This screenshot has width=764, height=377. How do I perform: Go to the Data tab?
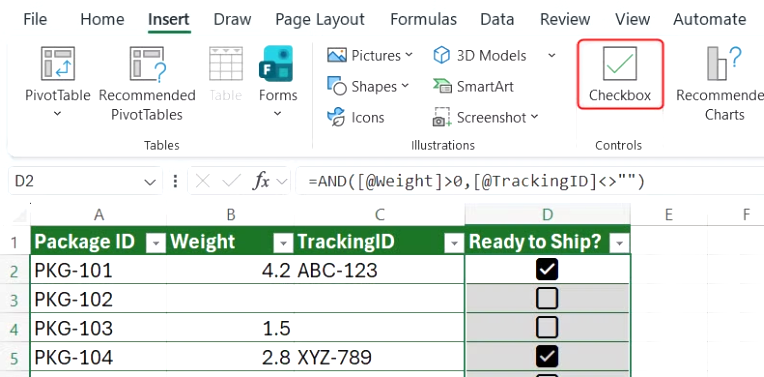pos(497,19)
